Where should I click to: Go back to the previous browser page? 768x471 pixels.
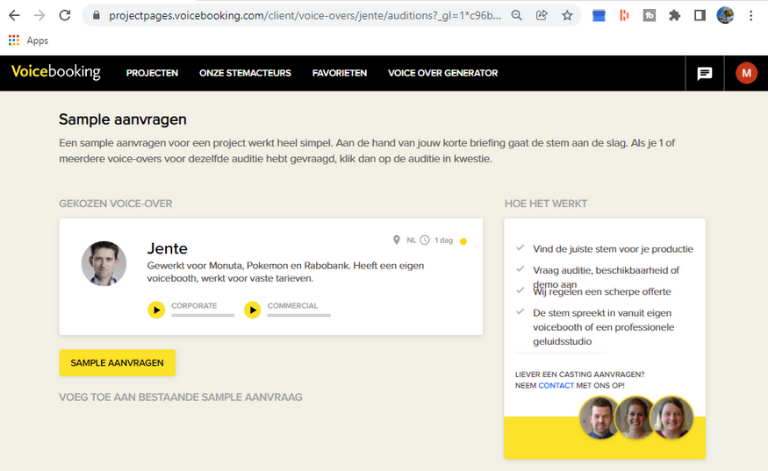click(x=14, y=16)
